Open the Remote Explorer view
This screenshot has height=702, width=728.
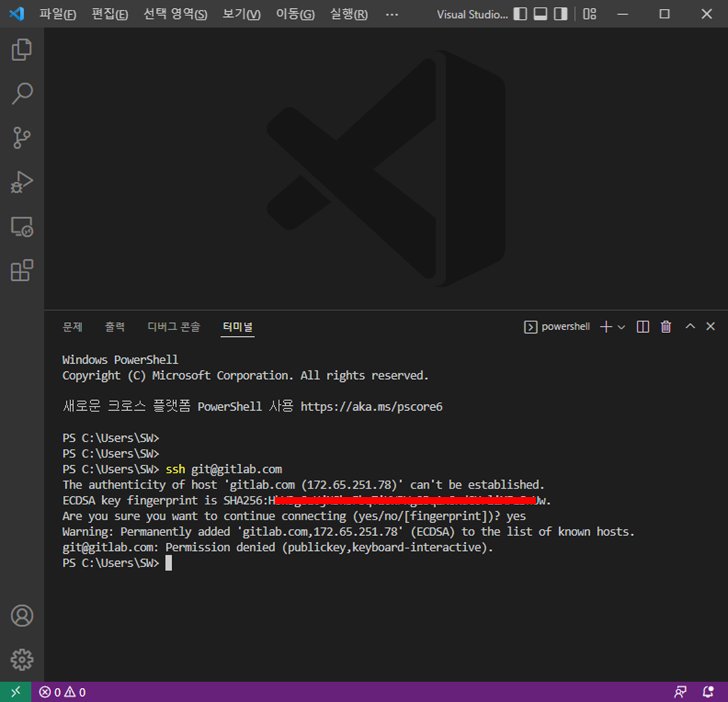(22, 227)
